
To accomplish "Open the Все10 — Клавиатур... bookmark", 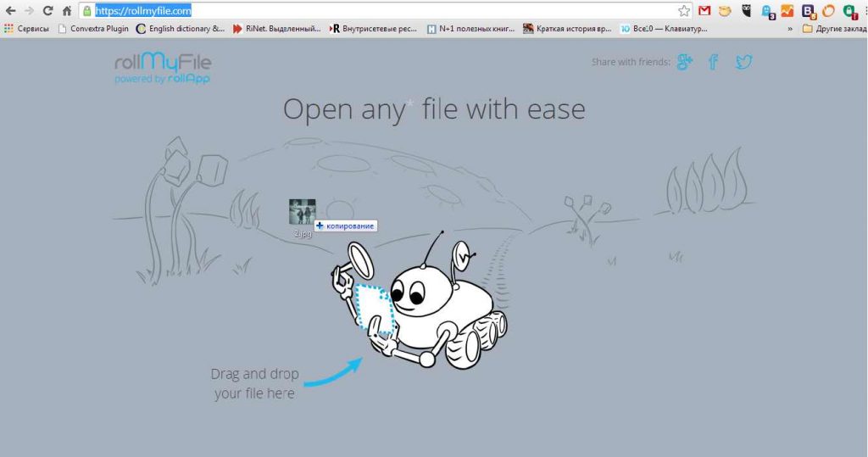I will (664, 28).
